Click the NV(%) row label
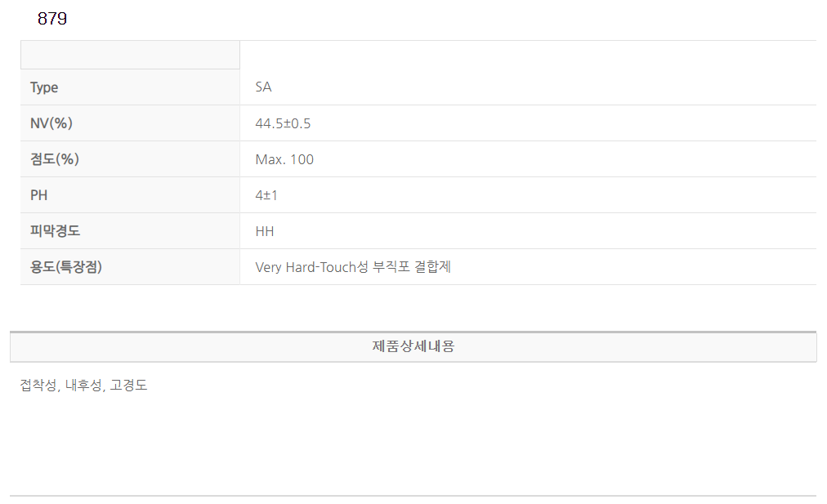 51,123
